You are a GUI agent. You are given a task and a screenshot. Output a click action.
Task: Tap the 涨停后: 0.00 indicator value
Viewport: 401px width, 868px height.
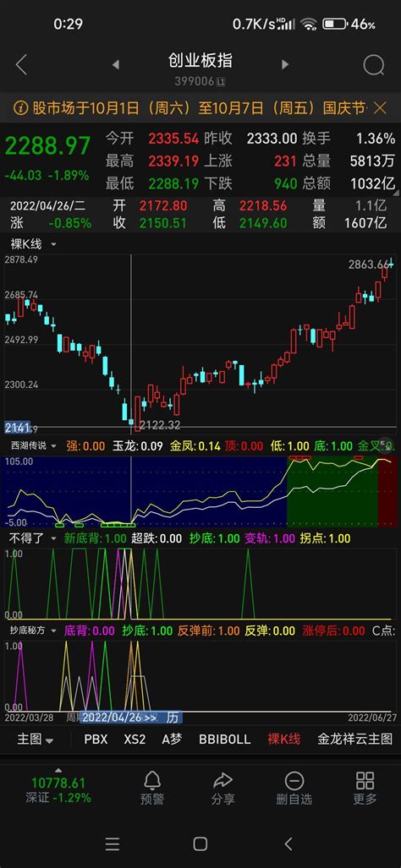[333, 631]
